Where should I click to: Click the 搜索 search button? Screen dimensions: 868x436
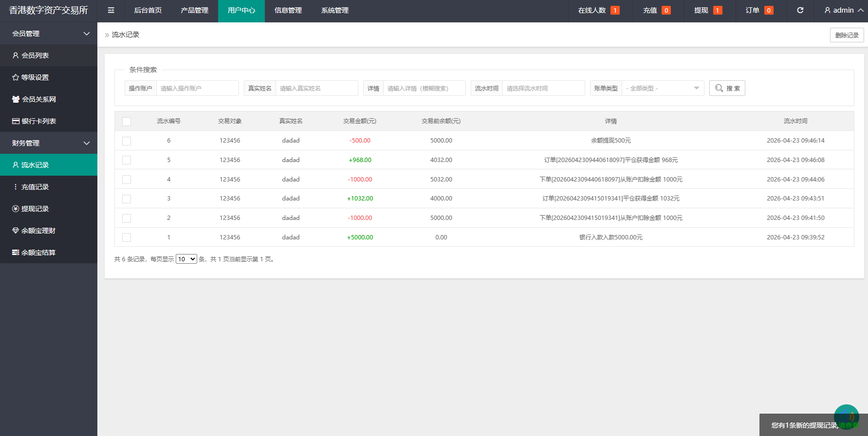727,88
